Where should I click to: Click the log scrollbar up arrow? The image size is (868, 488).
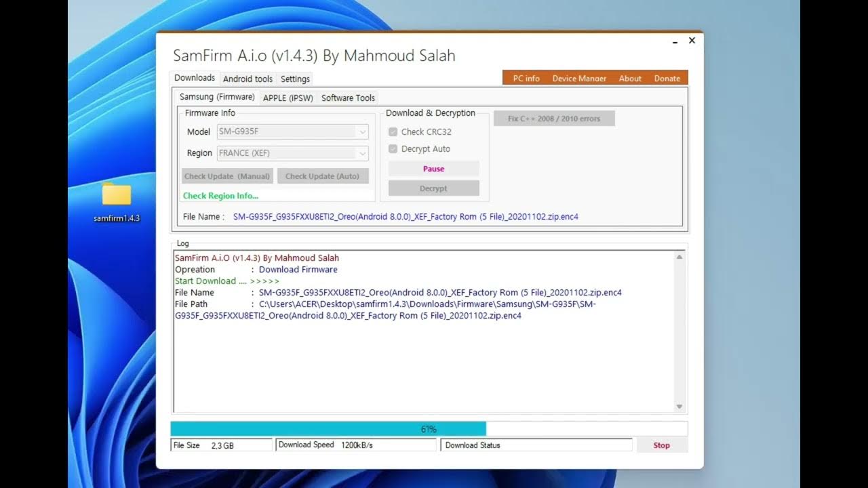click(x=679, y=257)
